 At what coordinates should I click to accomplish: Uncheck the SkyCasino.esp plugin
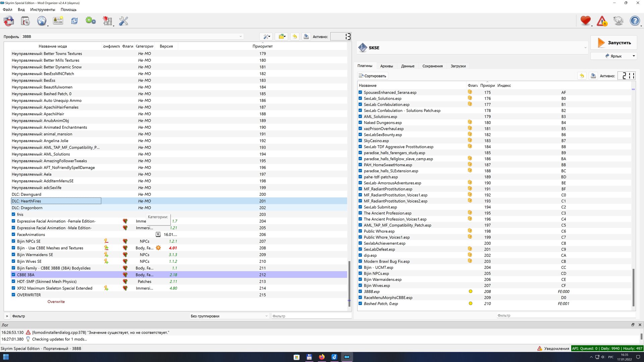[360, 141]
